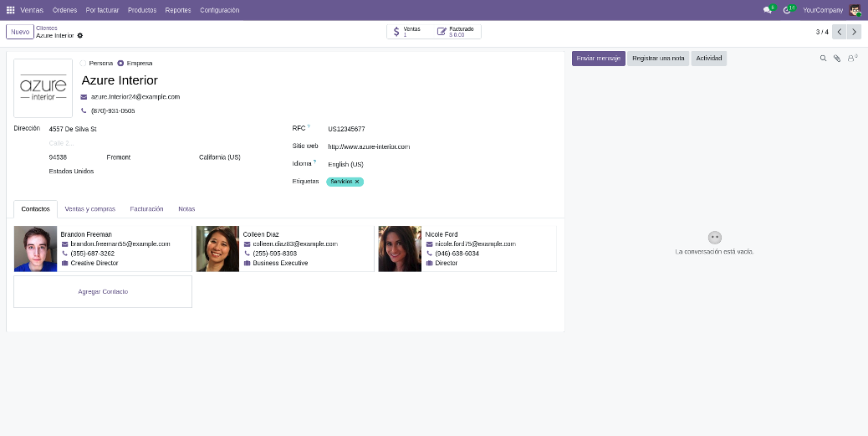Viewport: 868px width, 436px height.
Task: Open Nicole Ford contact photo
Action: tap(400, 249)
